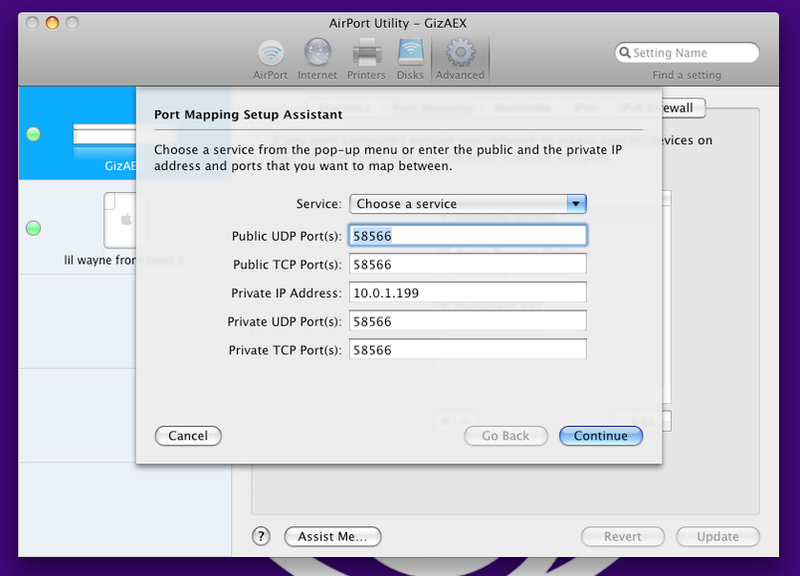Click the Update button
This screenshot has height=576, width=800.
[x=718, y=536]
